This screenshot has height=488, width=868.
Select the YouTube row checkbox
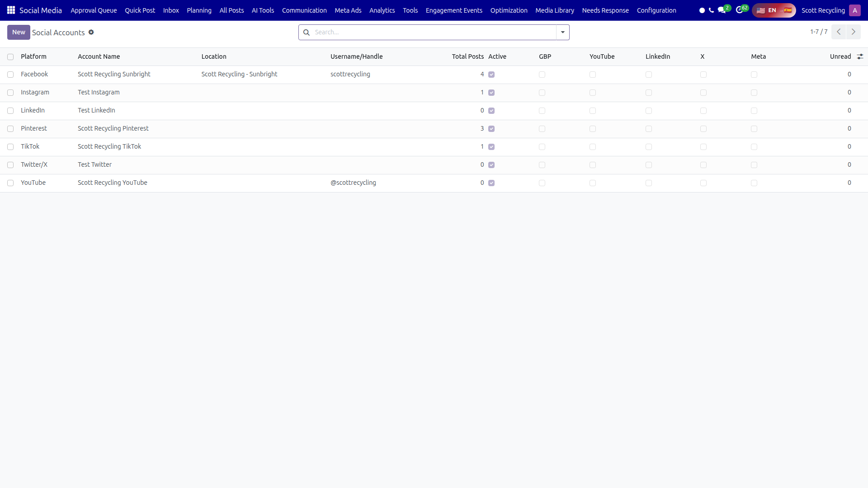[x=10, y=183]
